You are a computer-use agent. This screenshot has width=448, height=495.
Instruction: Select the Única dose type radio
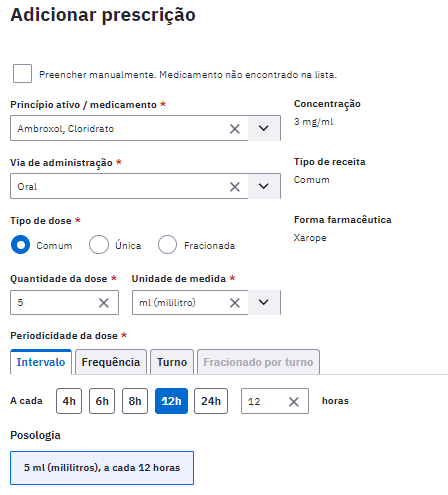[x=99, y=245]
